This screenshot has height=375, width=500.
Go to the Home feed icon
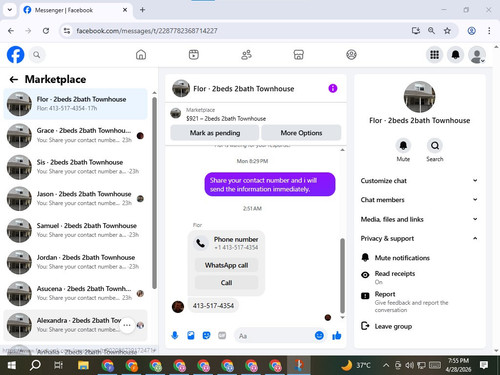141,55
